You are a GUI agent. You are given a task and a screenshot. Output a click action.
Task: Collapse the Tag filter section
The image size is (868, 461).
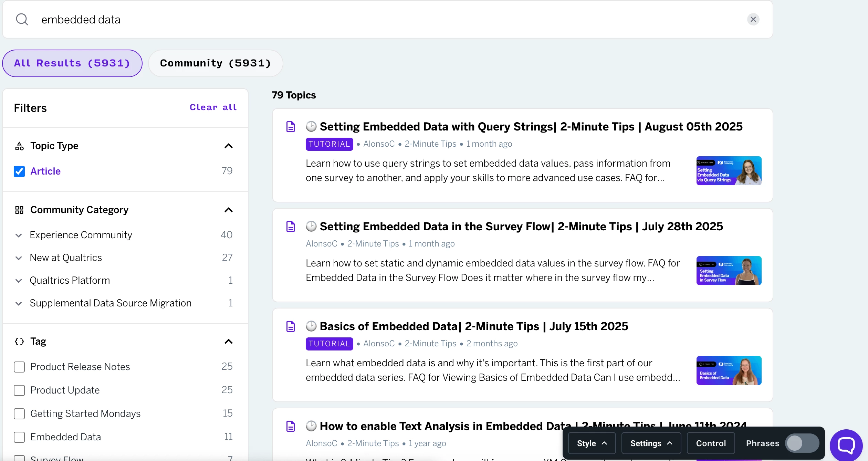pos(229,342)
